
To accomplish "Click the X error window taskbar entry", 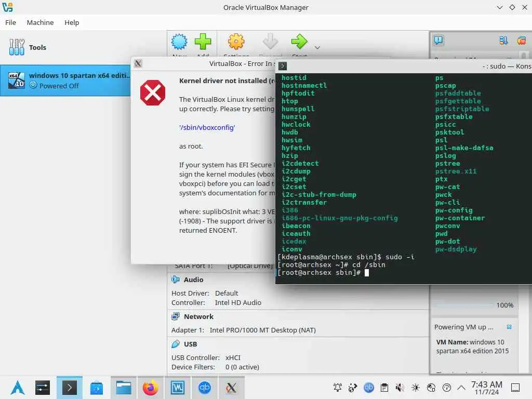I will click(231, 388).
